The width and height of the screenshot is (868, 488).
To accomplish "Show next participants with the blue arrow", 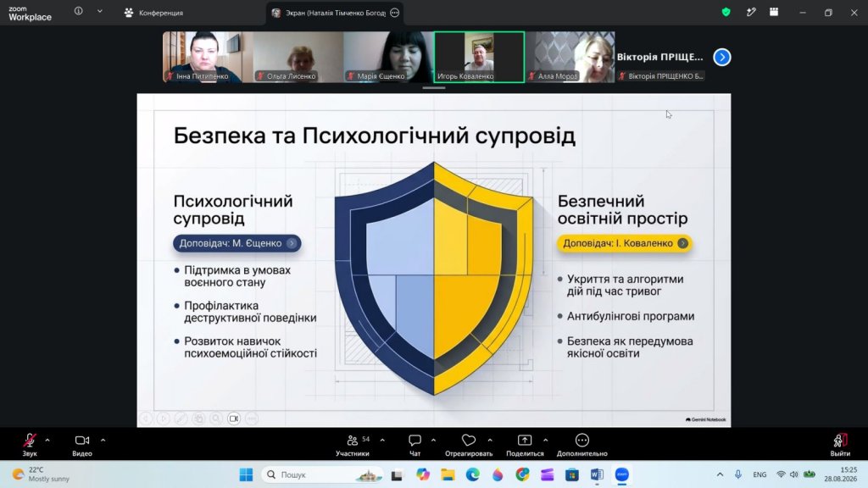I will click(x=722, y=57).
